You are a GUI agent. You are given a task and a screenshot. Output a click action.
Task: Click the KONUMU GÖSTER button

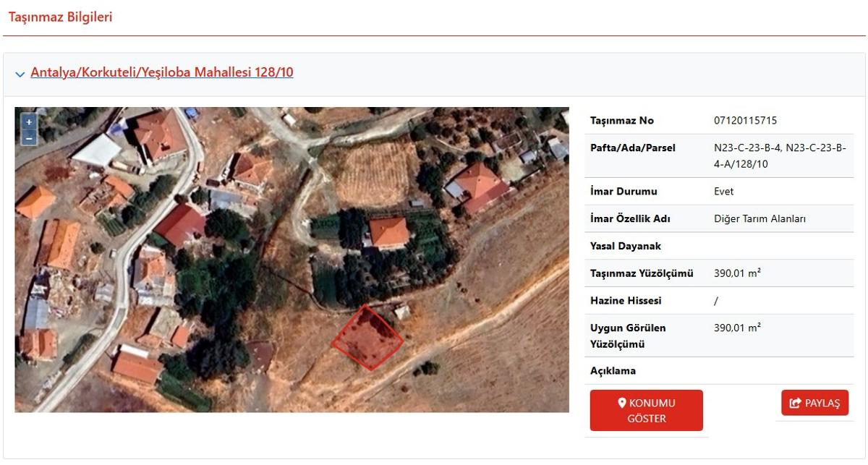pyautogui.click(x=647, y=410)
